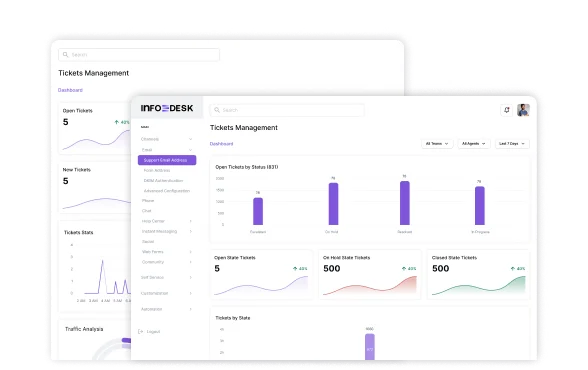Open the All Teams dropdown

(x=437, y=144)
